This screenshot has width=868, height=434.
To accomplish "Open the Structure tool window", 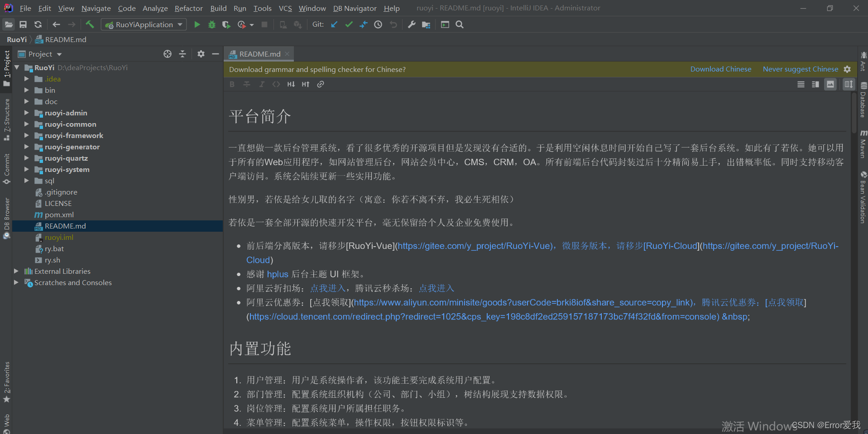I will 7,120.
